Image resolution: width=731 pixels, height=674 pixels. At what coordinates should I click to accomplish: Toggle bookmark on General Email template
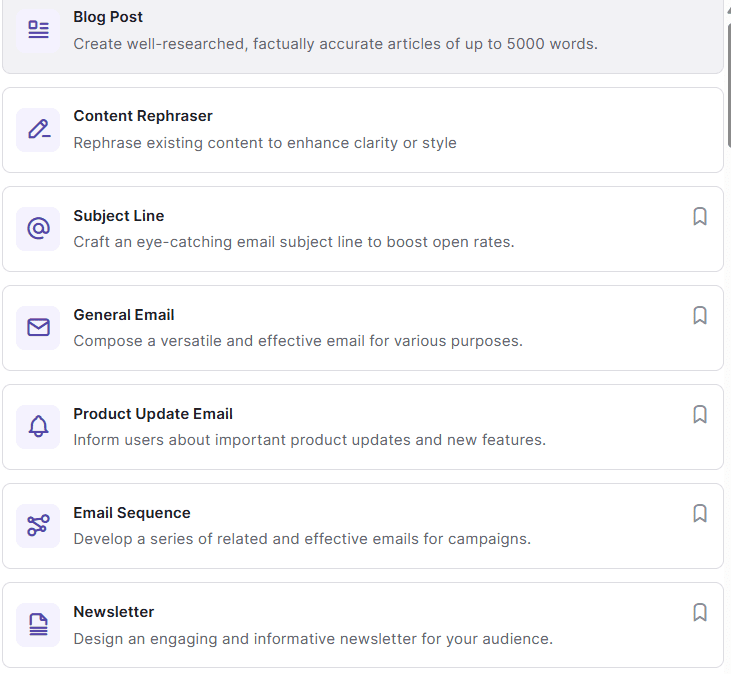(x=700, y=315)
